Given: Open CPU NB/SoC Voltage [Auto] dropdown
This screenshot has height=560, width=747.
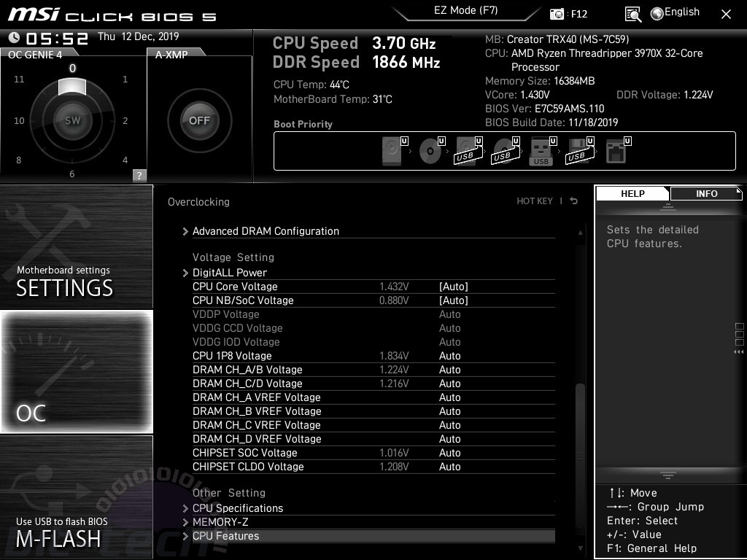Looking at the screenshot, I should click(454, 300).
